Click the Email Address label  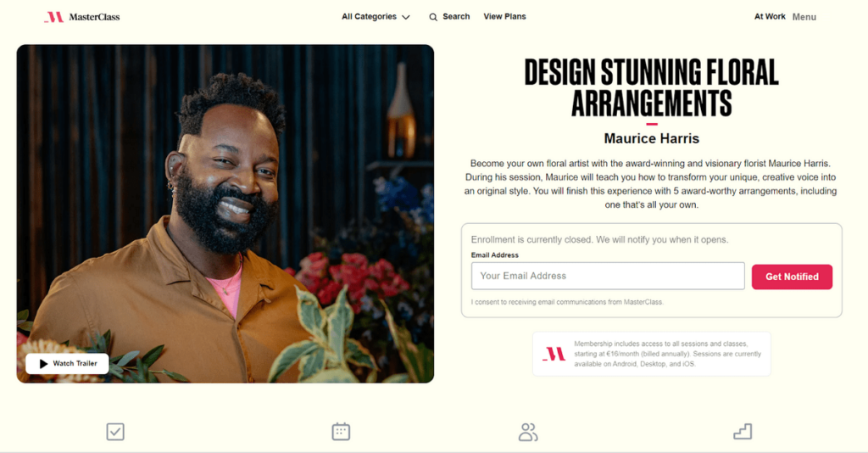(x=495, y=255)
